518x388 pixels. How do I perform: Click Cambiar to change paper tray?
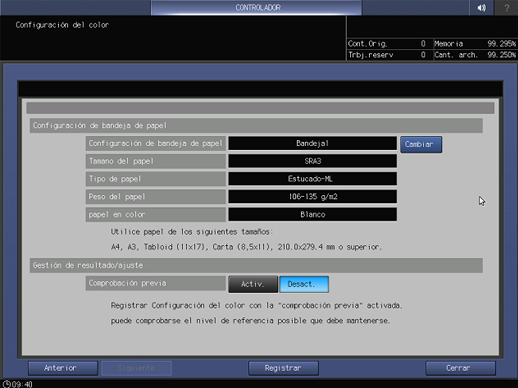[x=421, y=144]
